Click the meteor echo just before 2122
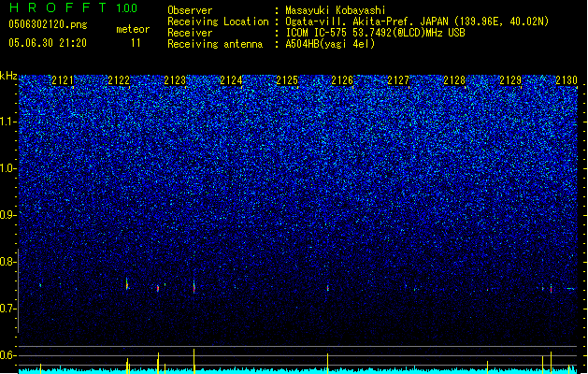The image size is (588, 374). point(127,284)
